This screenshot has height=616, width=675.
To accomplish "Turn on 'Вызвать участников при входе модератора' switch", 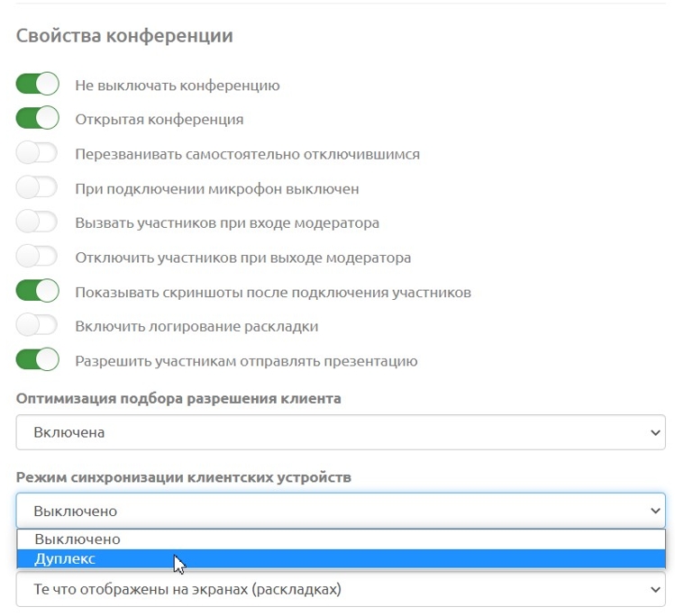I will (x=37, y=222).
